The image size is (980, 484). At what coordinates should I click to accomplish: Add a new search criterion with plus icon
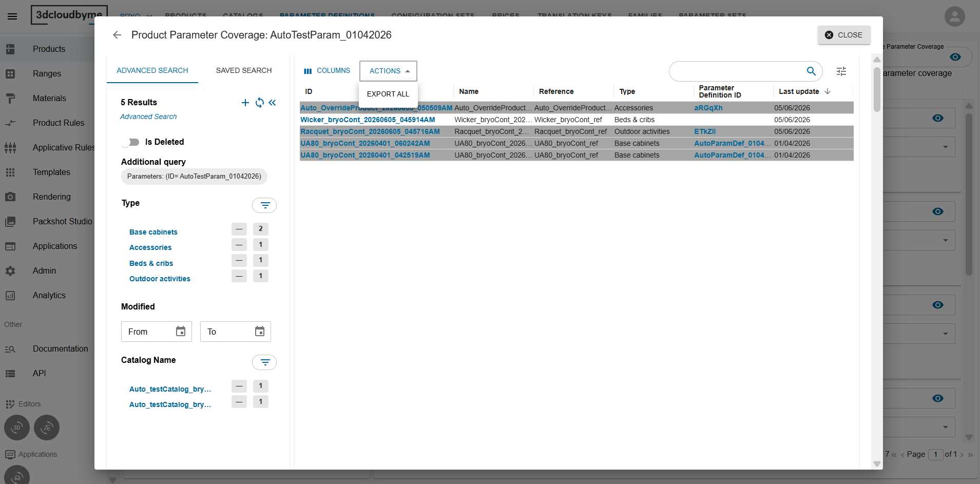click(245, 103)
